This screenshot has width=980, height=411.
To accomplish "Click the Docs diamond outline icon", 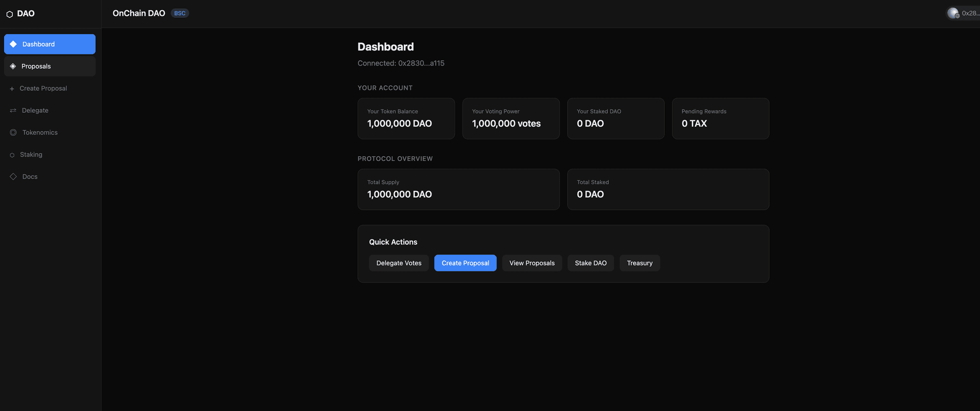I will (x=13, y=177).
